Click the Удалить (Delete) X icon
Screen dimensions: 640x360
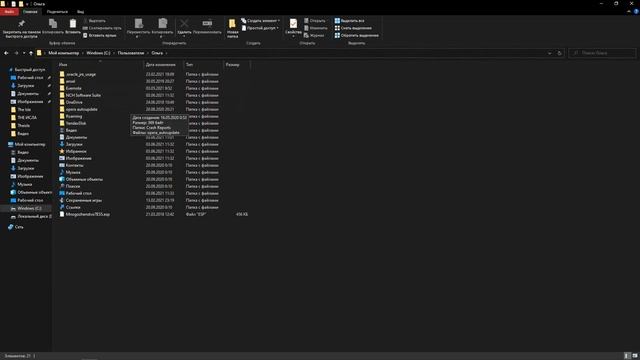pos(184,23)
